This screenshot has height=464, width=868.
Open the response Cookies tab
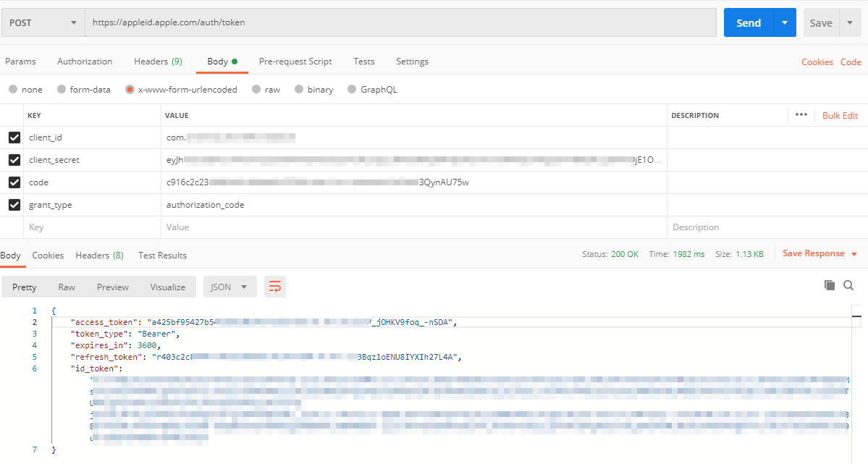pos(48,256)
